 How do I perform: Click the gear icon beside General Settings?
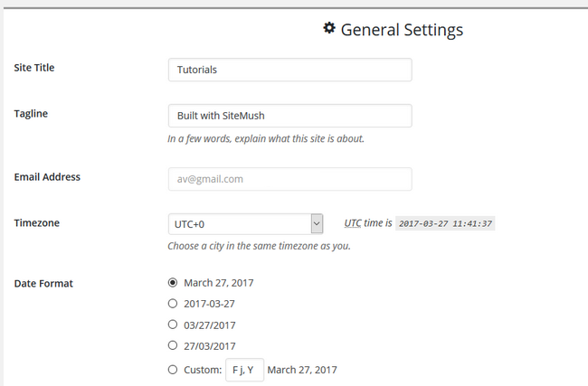point(329,28)
